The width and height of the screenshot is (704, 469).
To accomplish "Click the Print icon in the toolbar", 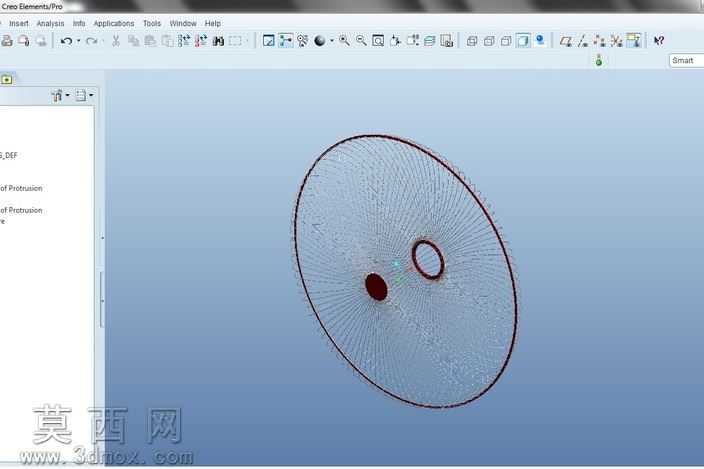I will tap(6, 41).
